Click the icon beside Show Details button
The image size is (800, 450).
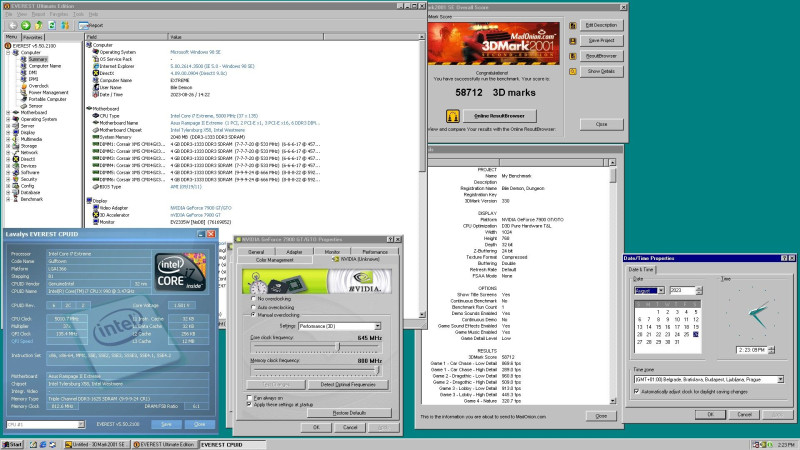click(572, 71)
